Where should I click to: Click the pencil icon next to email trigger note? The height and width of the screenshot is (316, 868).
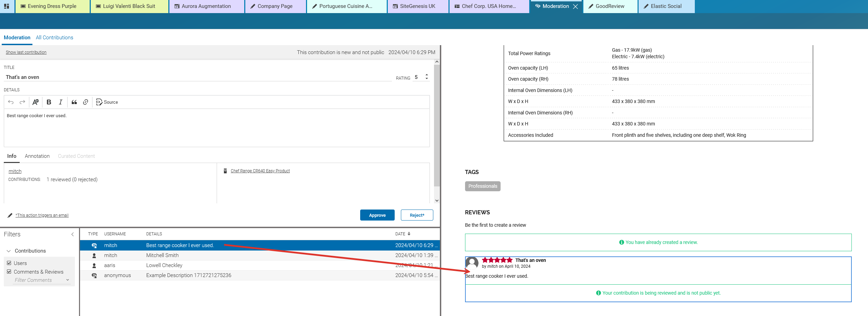(10, 215)
